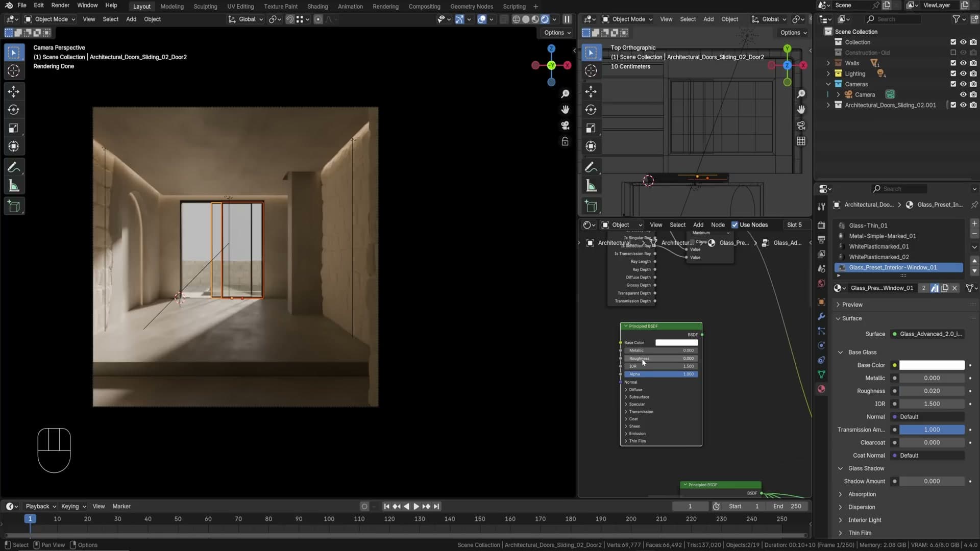Select the Add Cube tool in camera viewport
Image resolution: width=980 pixels, height=551 pixels.
(14, 207)
